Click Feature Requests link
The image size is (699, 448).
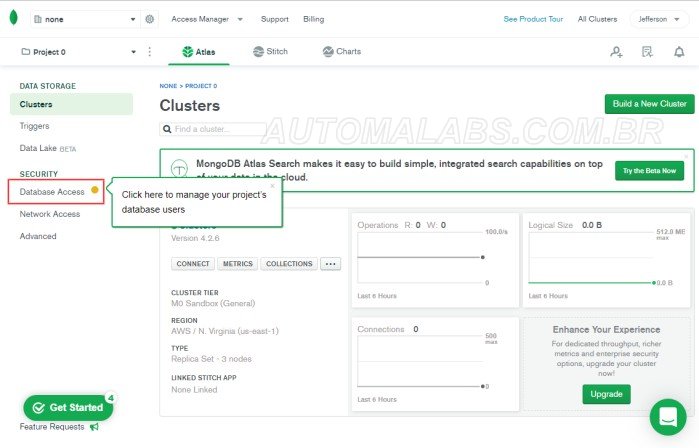[x=52, y=427]
